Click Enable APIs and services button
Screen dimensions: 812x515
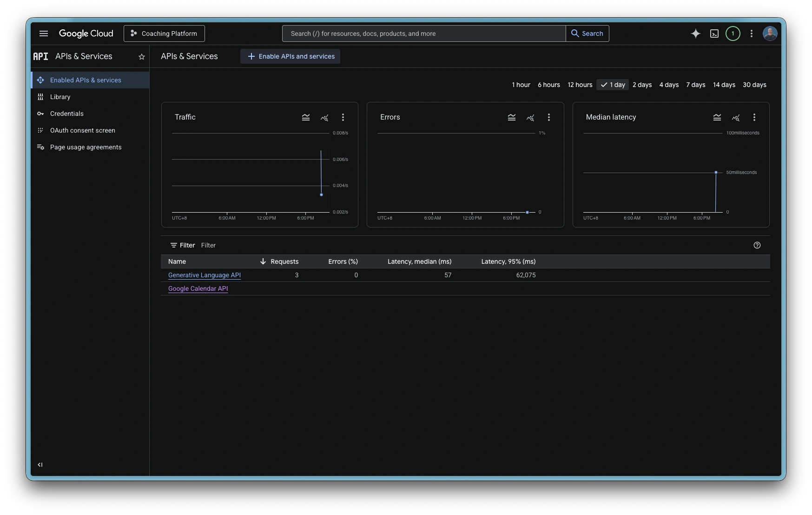tap(290, 56)
